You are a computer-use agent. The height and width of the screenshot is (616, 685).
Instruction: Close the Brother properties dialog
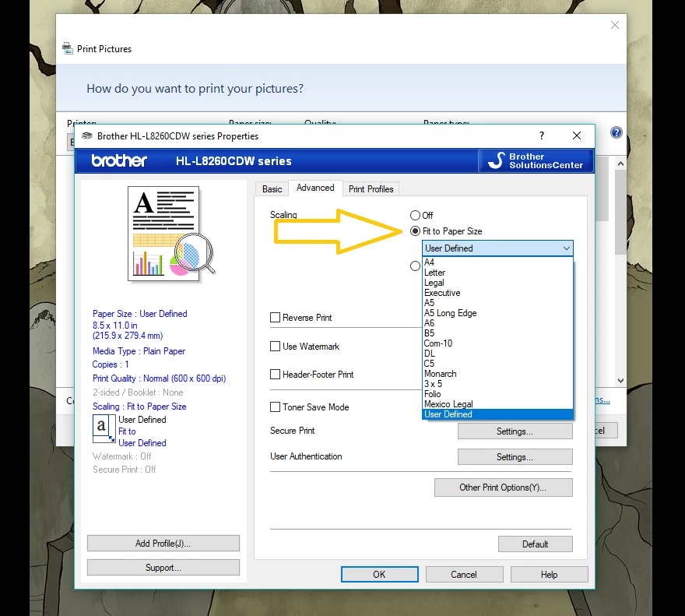coord(577,136)
